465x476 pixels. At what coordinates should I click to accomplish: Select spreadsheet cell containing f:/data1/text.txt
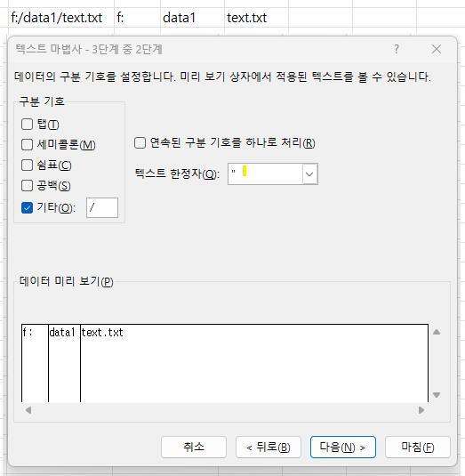[61, 18]
